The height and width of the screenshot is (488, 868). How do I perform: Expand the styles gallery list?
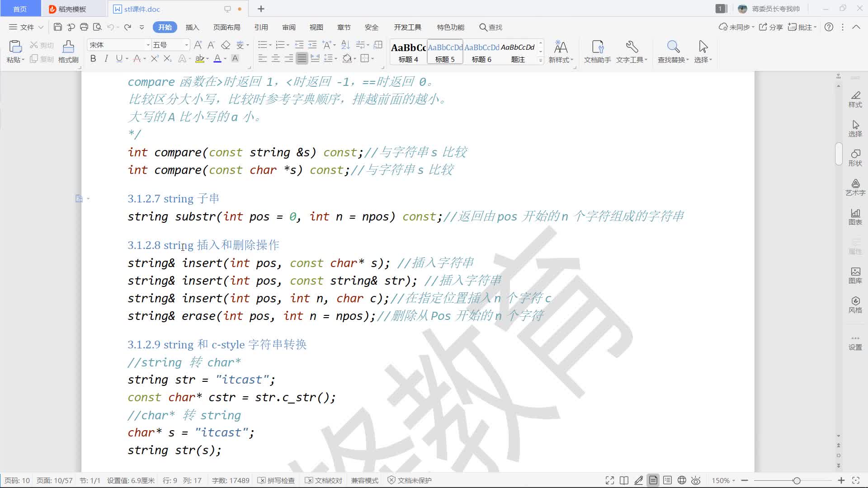541,60
